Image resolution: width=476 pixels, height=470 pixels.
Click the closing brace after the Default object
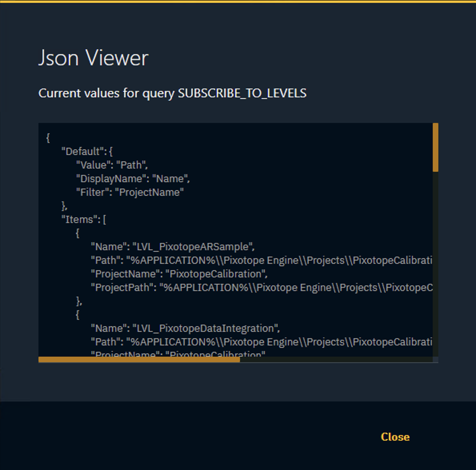click(x=64, y=206)
